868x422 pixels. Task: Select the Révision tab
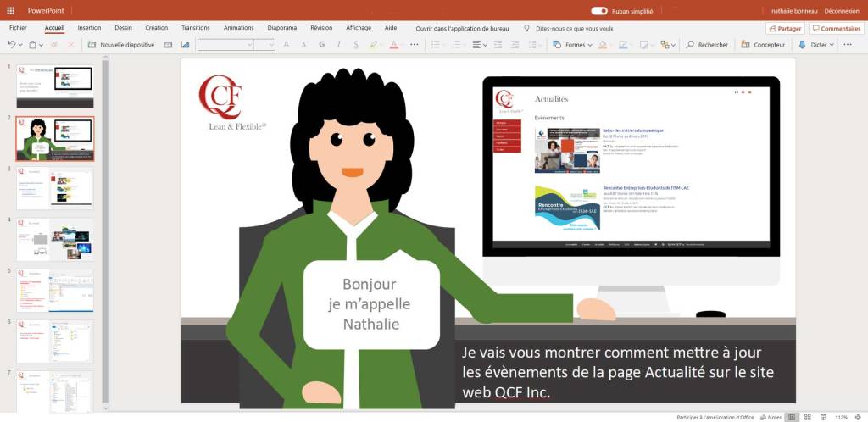click(x=321, y=28)
